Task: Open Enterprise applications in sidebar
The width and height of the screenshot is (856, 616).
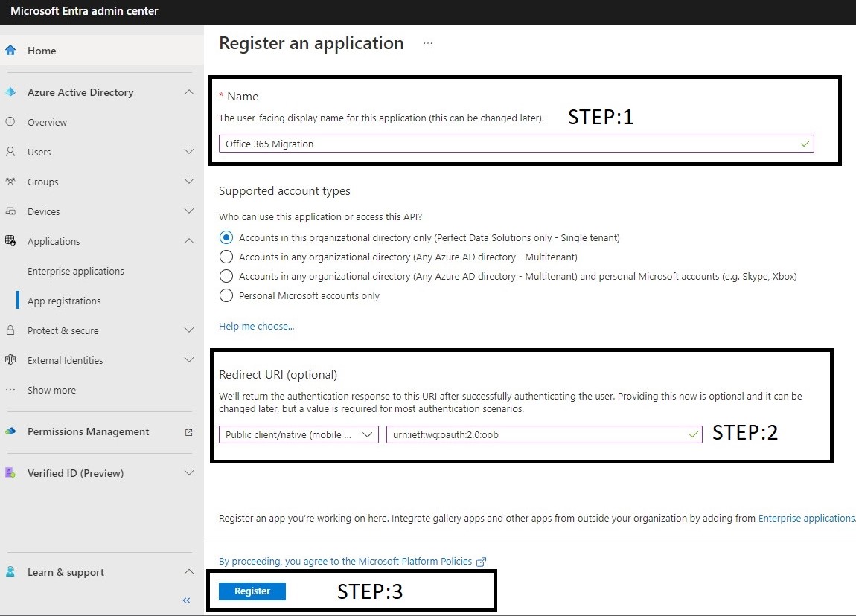Action: pyautogui.click(x=75, y=271)
